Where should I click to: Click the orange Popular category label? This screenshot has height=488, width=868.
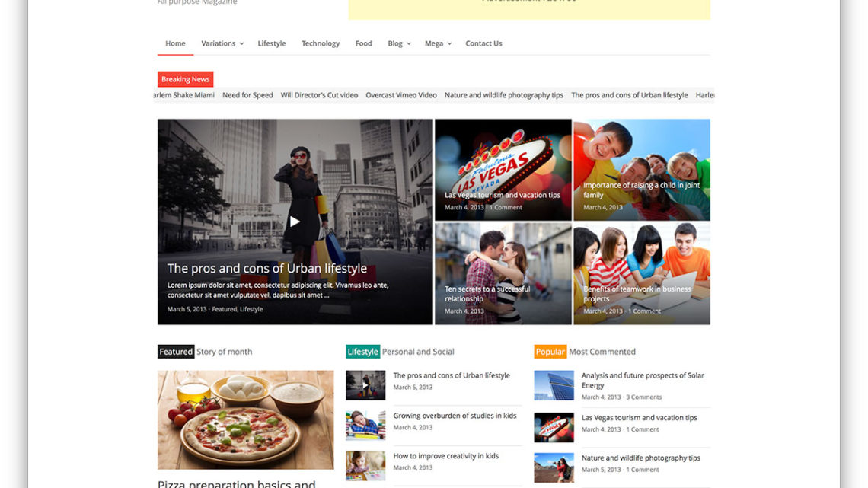point(550,351)
